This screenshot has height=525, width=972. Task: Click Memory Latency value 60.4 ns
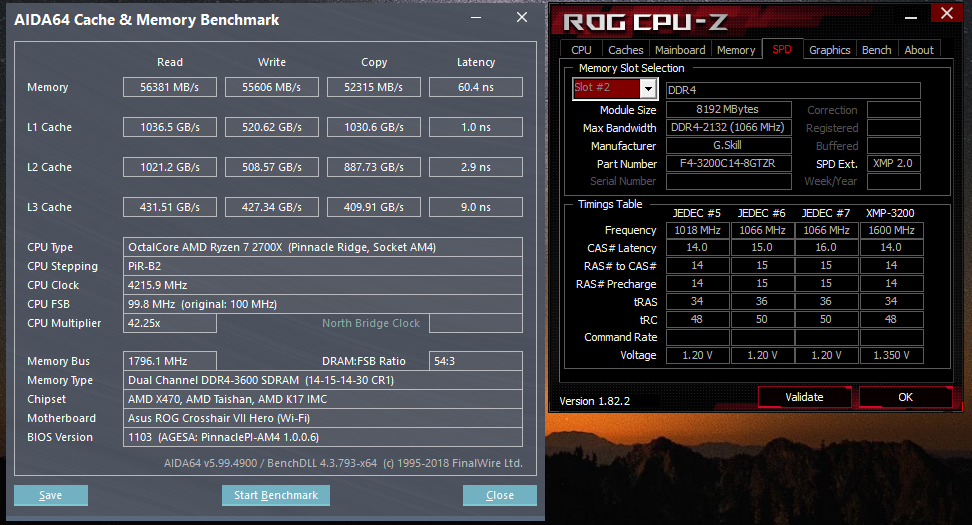point(476,87)
